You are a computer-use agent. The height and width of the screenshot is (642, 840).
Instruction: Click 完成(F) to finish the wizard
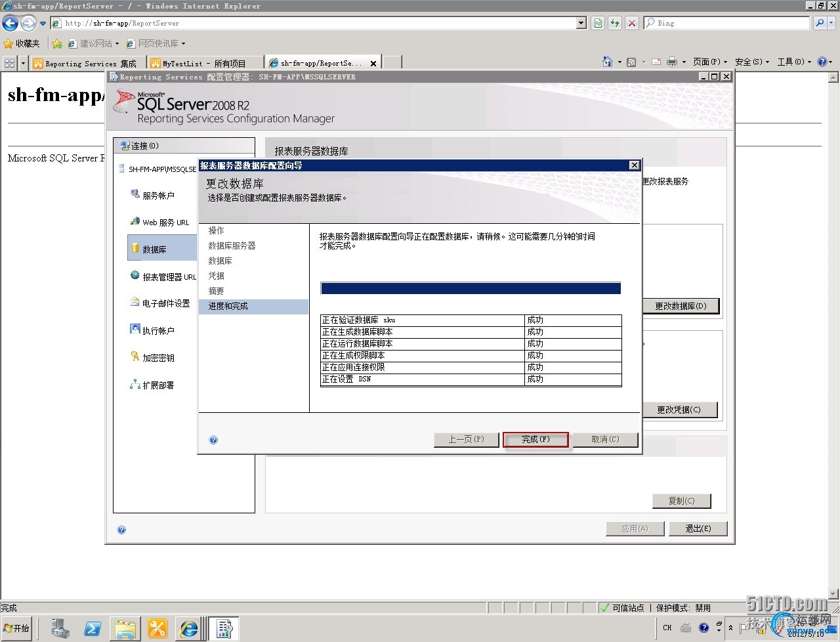coord(535,439)
